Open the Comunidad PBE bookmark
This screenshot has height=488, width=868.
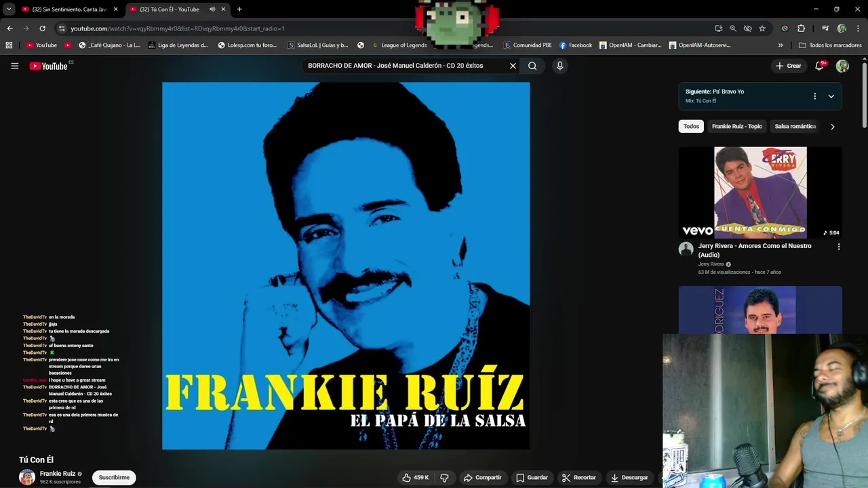528,45
